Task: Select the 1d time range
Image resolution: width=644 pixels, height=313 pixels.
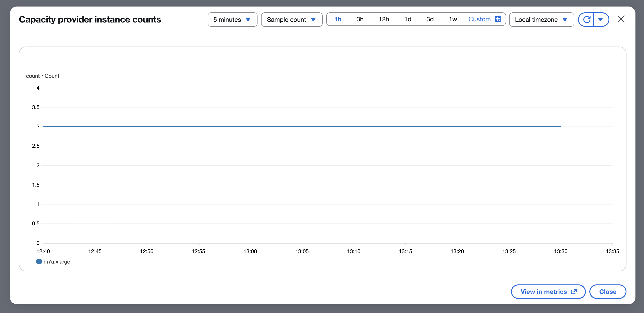Action: pyautogui.click(x=408, y=19)
